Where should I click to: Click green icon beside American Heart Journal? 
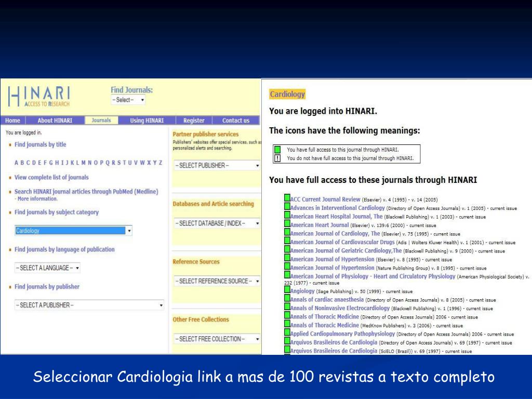click(x=287, y=223)
